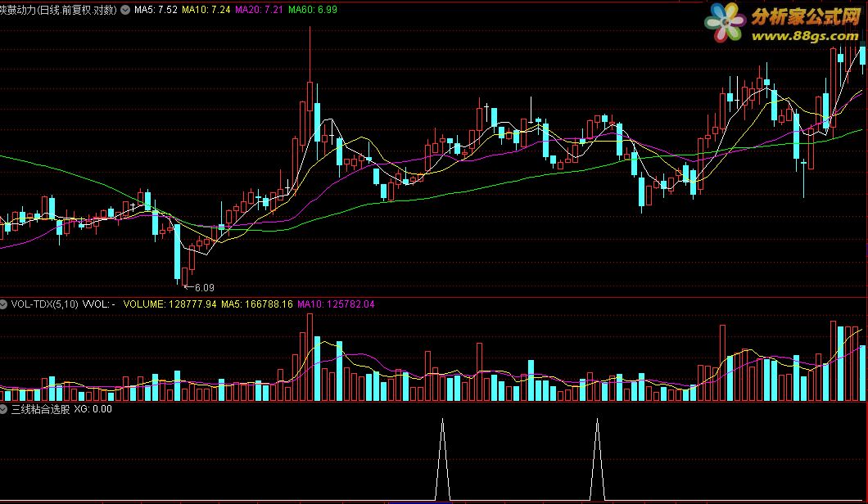Click the VVOL: - value label

(98, 304)
